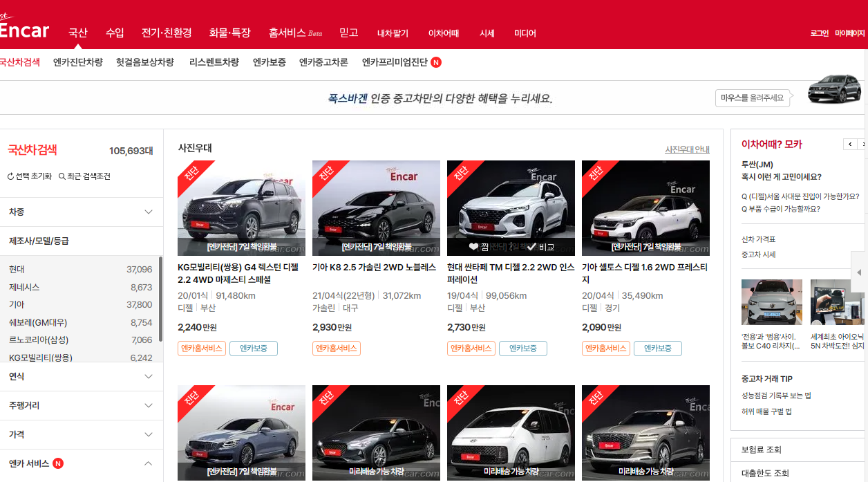Screen dimensions: 868x482
Task: Click the Volkswagen banner car image
Action: point(835,89)
